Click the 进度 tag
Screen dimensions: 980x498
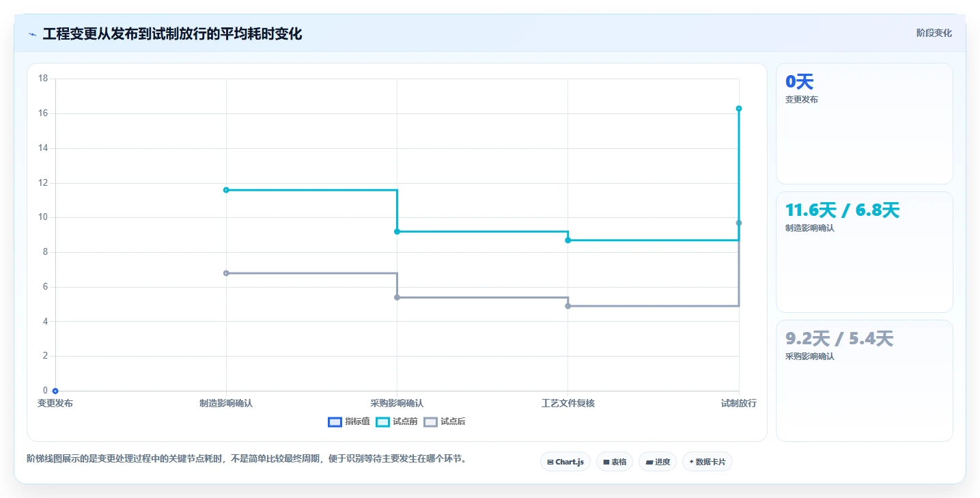click(658, 462)
